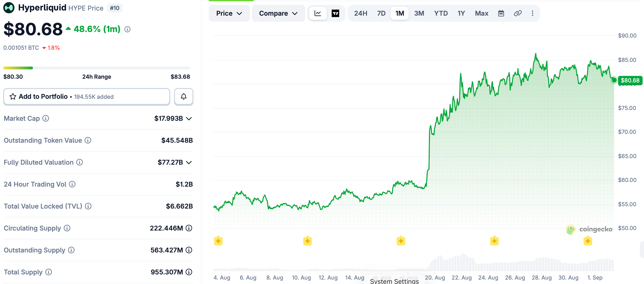Click the red 1.8% BTC change text

[53, 48]
